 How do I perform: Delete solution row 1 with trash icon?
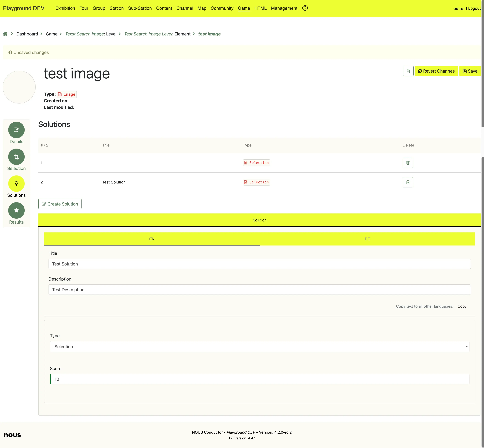click(x=408, y=163)
